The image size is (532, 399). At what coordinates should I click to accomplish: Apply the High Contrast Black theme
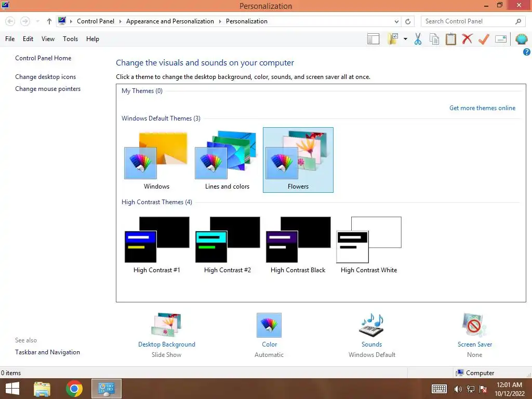click(x=298, y=244)
